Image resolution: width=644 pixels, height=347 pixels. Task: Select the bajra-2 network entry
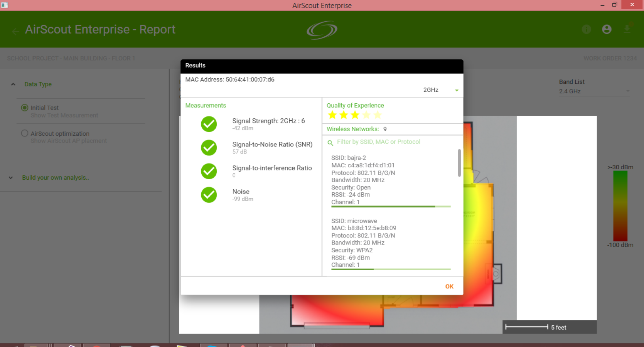pyautogui.click(x=391, y=180)
